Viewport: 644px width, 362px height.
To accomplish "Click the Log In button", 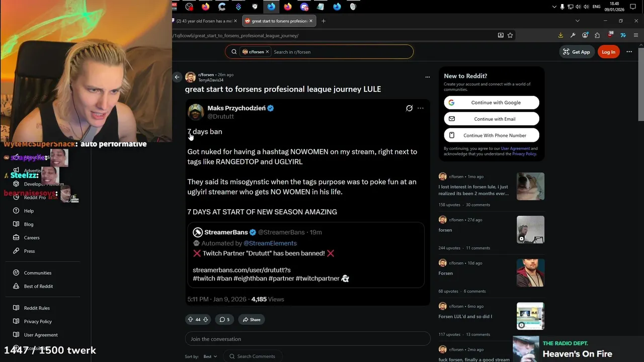I will pos(608,52).
